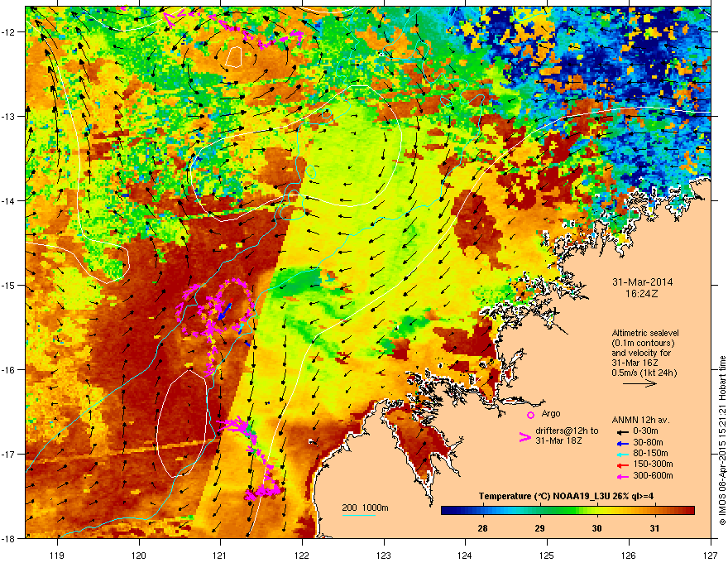Click the large blue ANMN arrow inside drifter loop
The width and height of the screenshot is (728, 563).
225,310
